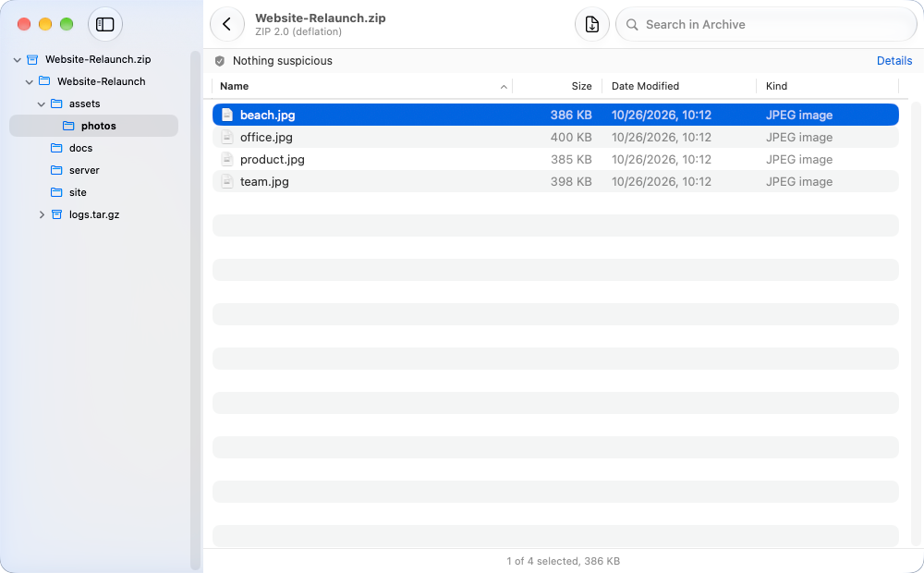Click the product.jpg file icon

click(227, 160)
